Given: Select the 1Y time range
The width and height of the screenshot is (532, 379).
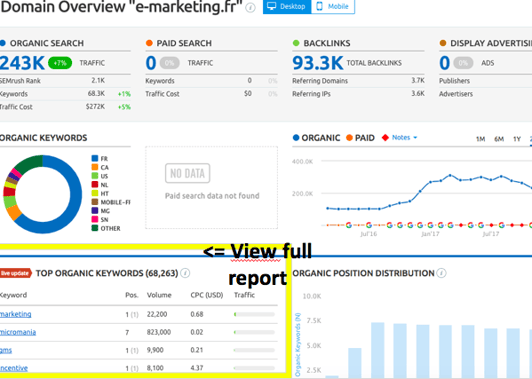Looking at the screenshot, I should (x=517, y=139).
